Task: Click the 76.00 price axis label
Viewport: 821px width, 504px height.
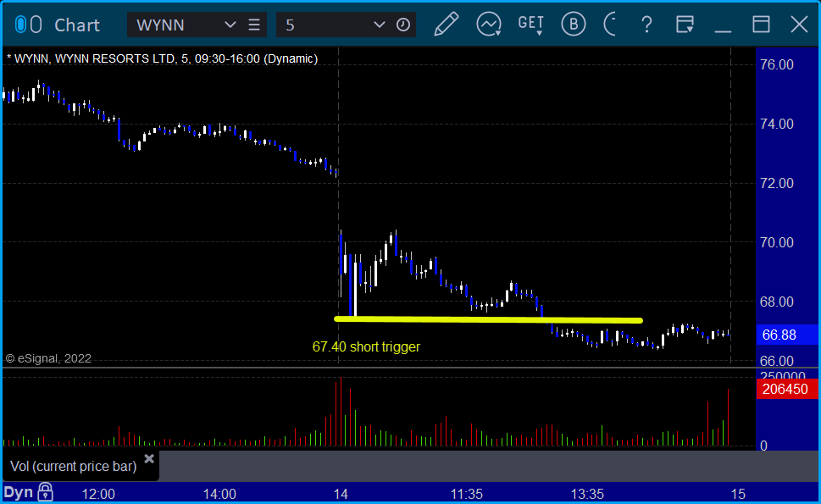Action: pos(777,65)
